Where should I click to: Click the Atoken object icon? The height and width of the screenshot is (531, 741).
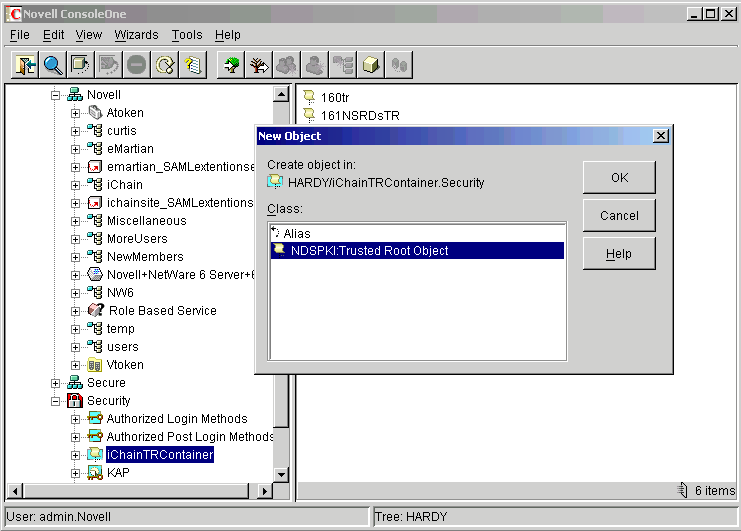click(x=95, y=112)
